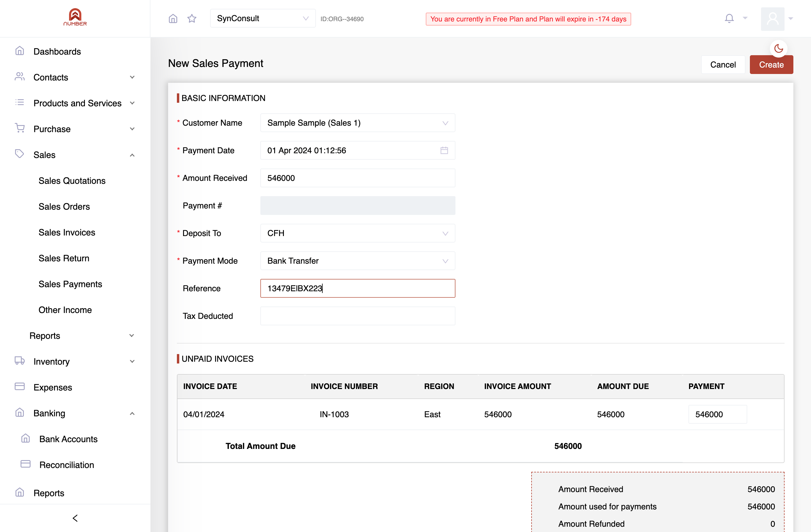
Task: Open the Customer Name dropdown
Action: click(x=357, y=123)
